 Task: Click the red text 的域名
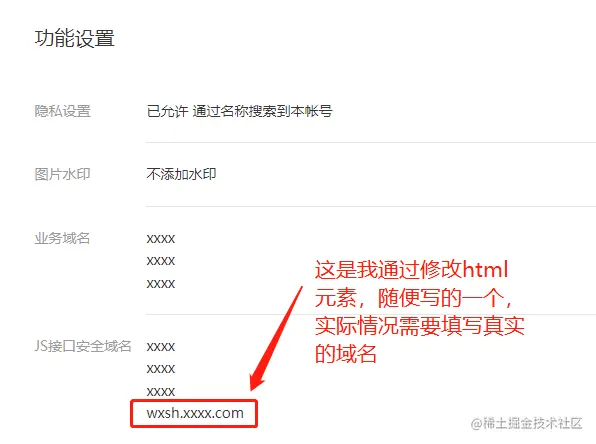point(346,354)
